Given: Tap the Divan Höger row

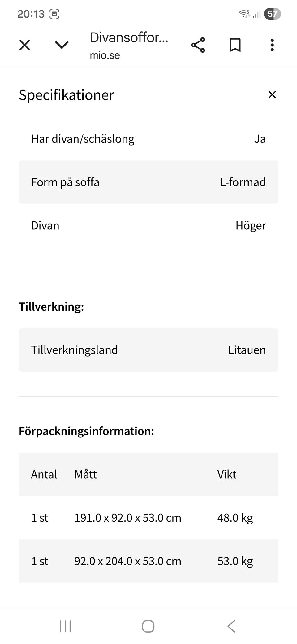Looking at the screenshot, I should [x=148, y=225].
